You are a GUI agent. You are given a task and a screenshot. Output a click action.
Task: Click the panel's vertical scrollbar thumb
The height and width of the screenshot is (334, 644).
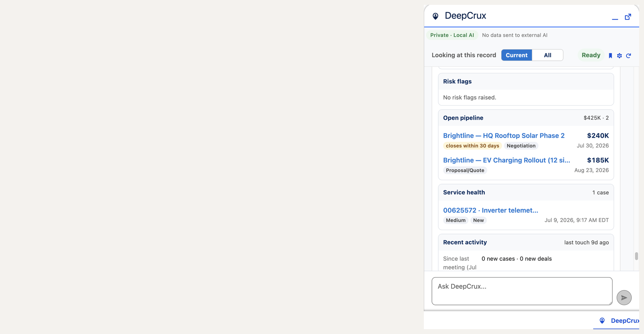[636, 256]
